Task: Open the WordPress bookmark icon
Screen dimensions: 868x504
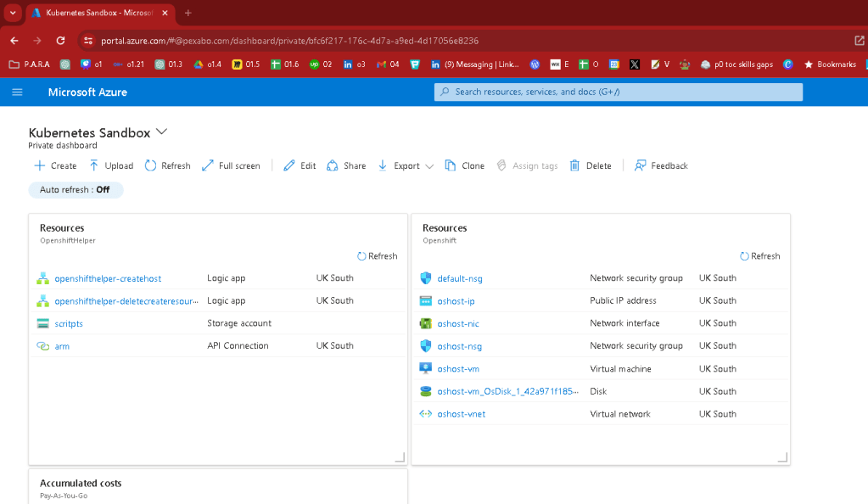Action: pos(535,64)
